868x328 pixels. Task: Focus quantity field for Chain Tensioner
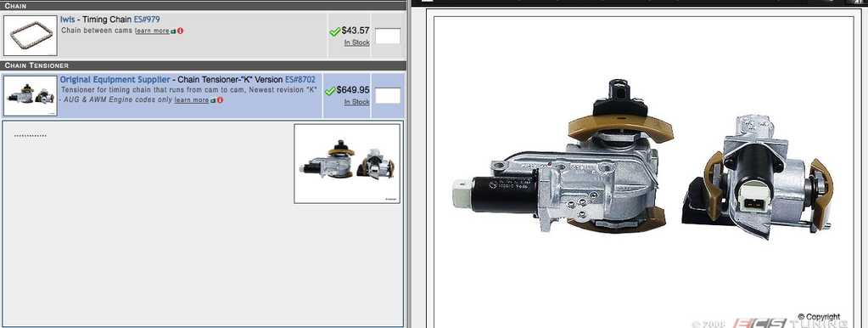click(388, 95)
